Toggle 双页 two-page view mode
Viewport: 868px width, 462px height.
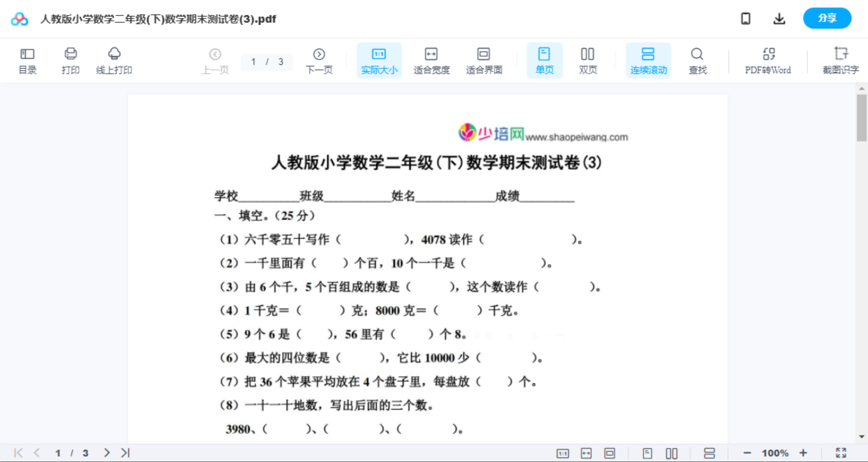click(588, 60)
